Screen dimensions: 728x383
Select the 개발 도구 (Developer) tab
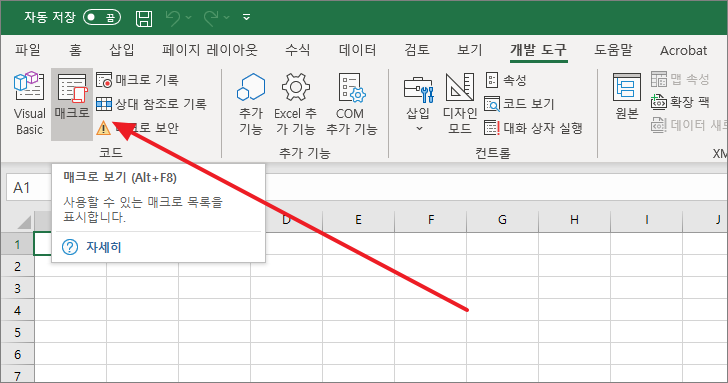click(x=539, y=50)
